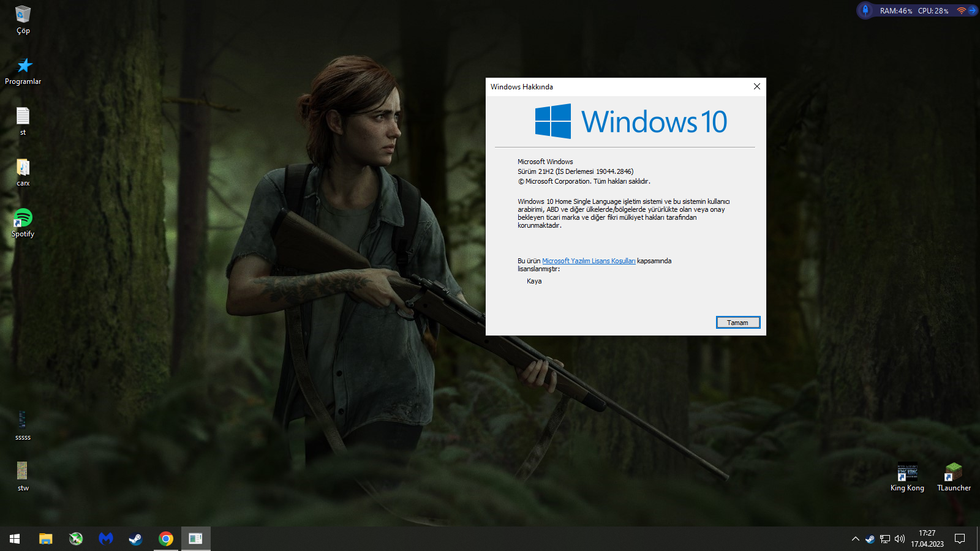Select the st text file icon
The width and height of the screenshot is (980, 551).
pyautogui.click(x=23, y=121)
